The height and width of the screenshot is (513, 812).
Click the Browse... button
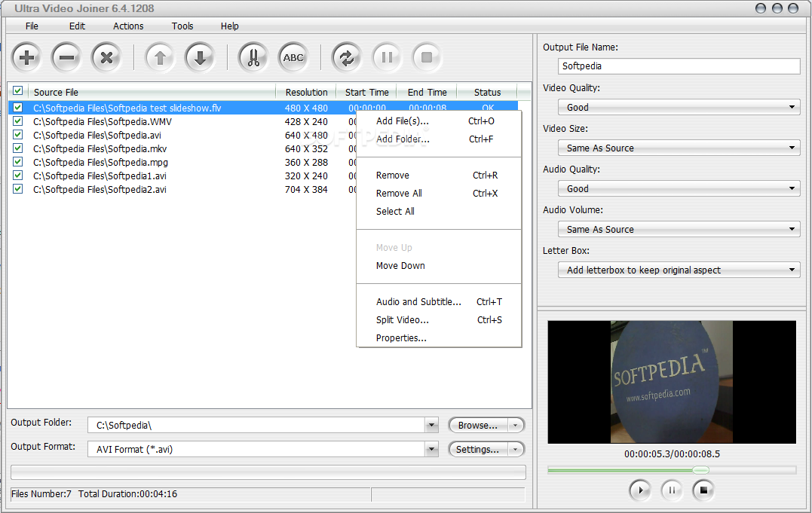click(477, 425)
